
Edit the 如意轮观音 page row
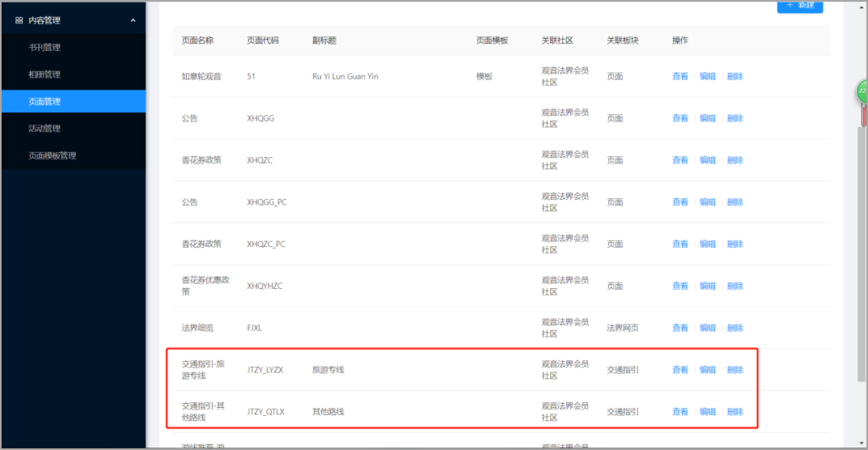point(708,76)
